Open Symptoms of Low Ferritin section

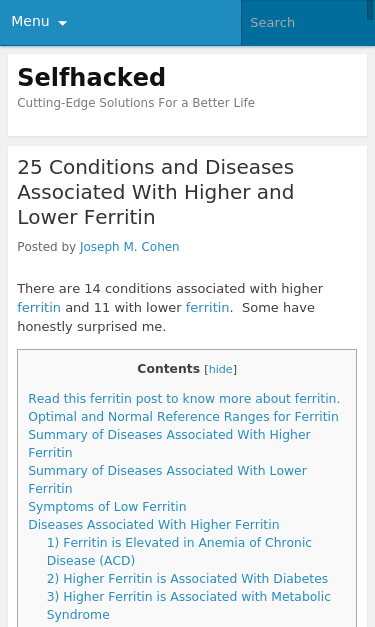pyautogui.click(x=107, y=507)
